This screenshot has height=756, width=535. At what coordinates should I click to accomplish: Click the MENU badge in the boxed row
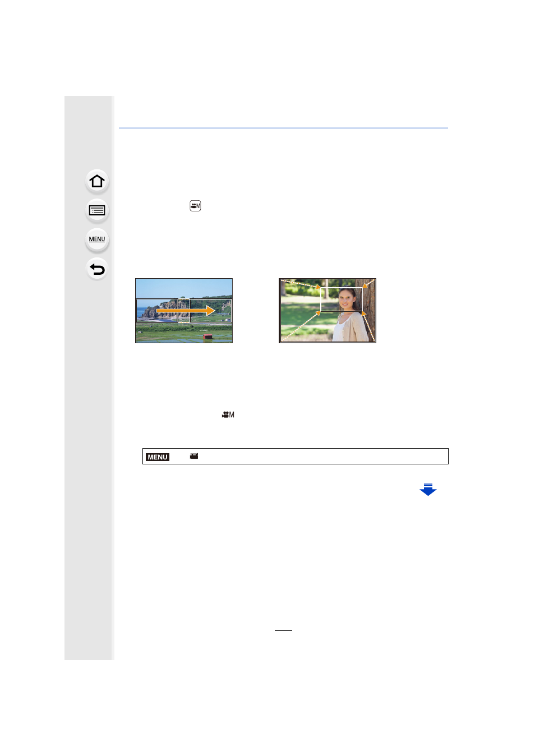coord(158,457)
